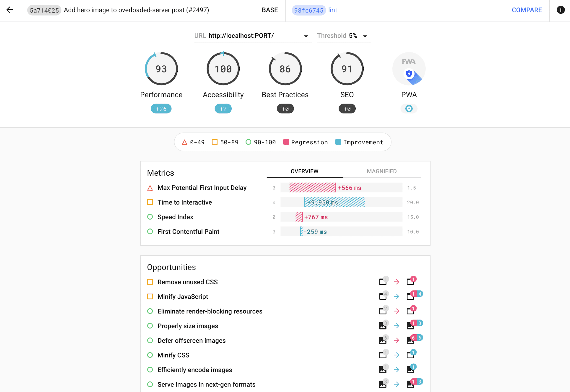Click the info (i) icon top right

tap(560, 10)
